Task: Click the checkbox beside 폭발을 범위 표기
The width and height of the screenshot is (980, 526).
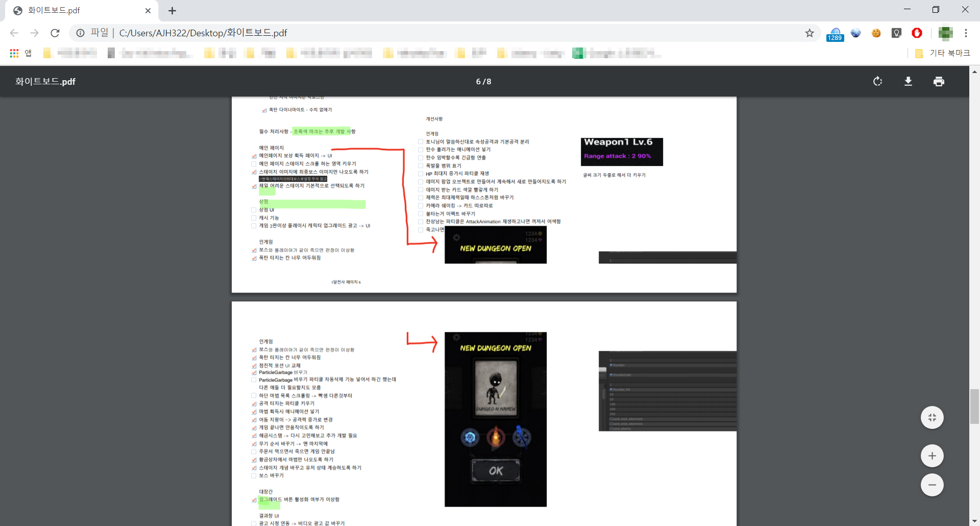Action: (421, 166)
